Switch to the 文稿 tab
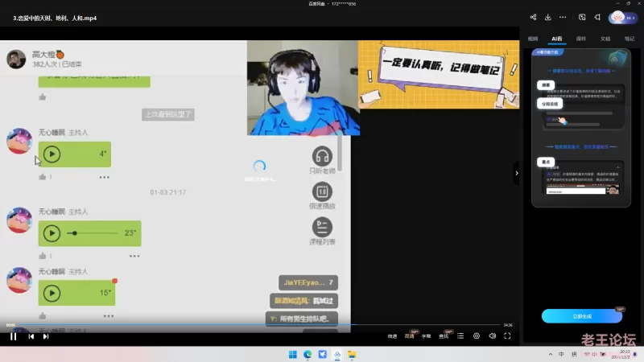Viewport: 644px width, 362px height. pos(605,39)
